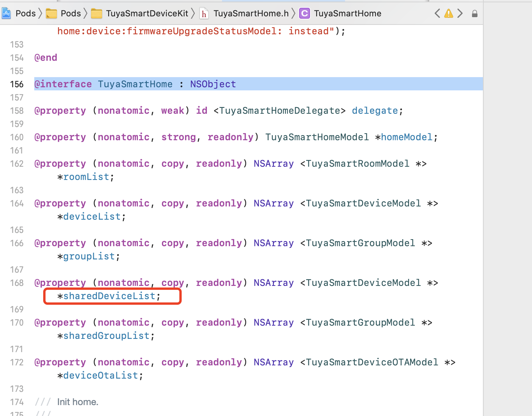The height and width of the screenshot is (416, 532).
Task: Click TuyaSmartGroupModel type on line 166
Action: pyautogui.click(x=360, y=243)
